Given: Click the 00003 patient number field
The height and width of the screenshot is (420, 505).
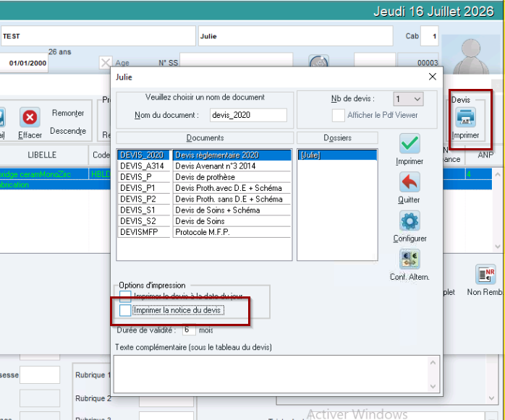Looking at the screenshot, I should click(418, 61).
